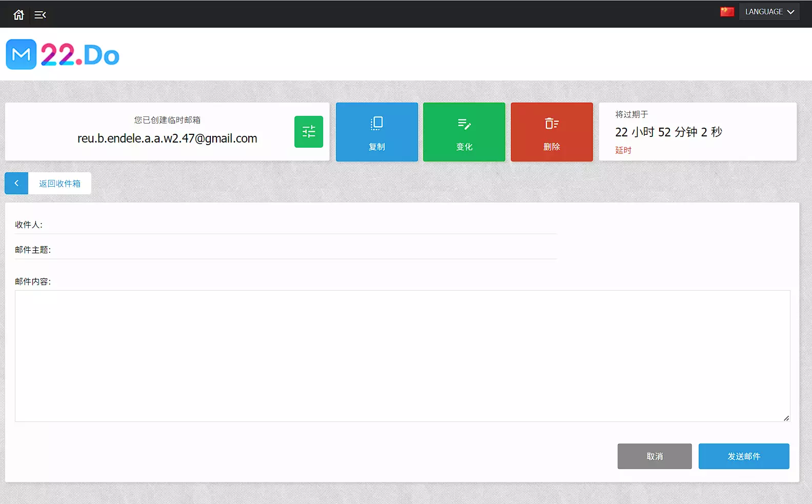
Task: Open the LANGUAGE dropdown
Action: [x=769, y=12]
